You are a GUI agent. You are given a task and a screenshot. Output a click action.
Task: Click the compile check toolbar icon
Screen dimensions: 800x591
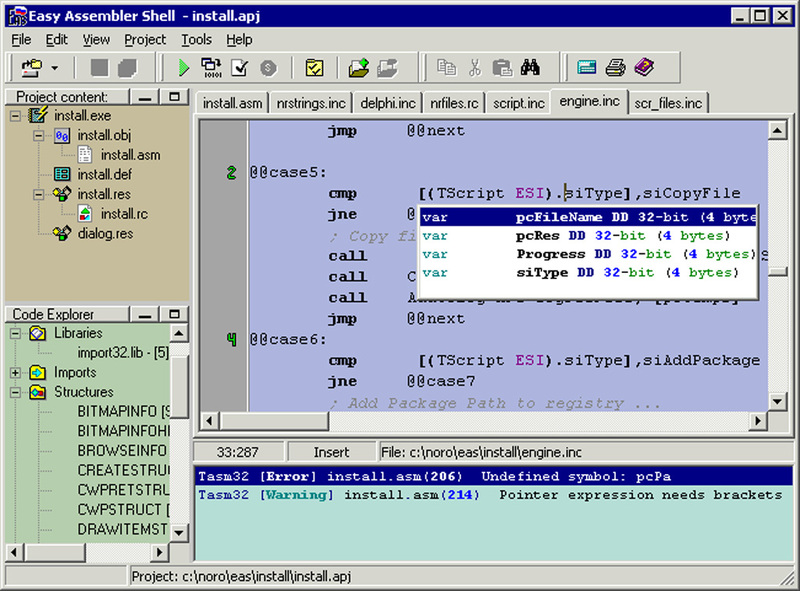[x=239, y=67]
